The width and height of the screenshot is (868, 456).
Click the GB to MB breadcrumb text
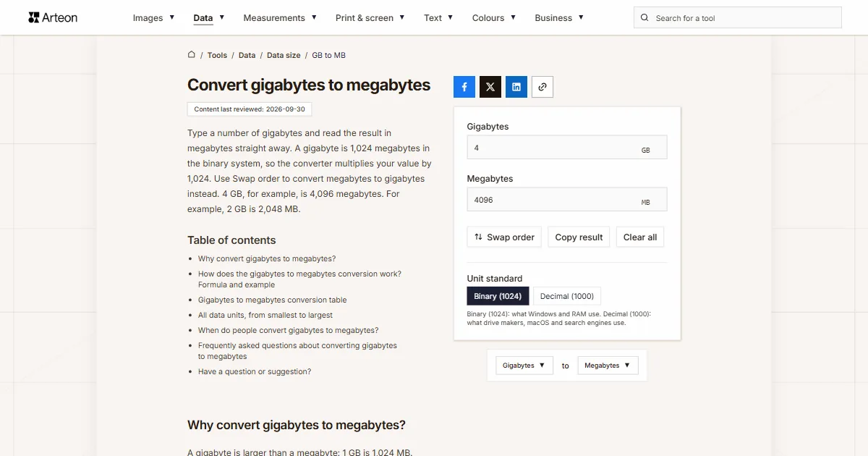[x=329, y=55]
